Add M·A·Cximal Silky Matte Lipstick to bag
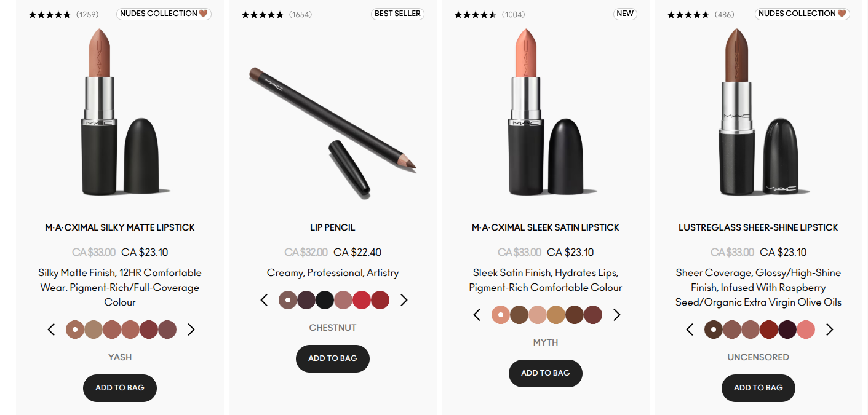 point(120,388)
